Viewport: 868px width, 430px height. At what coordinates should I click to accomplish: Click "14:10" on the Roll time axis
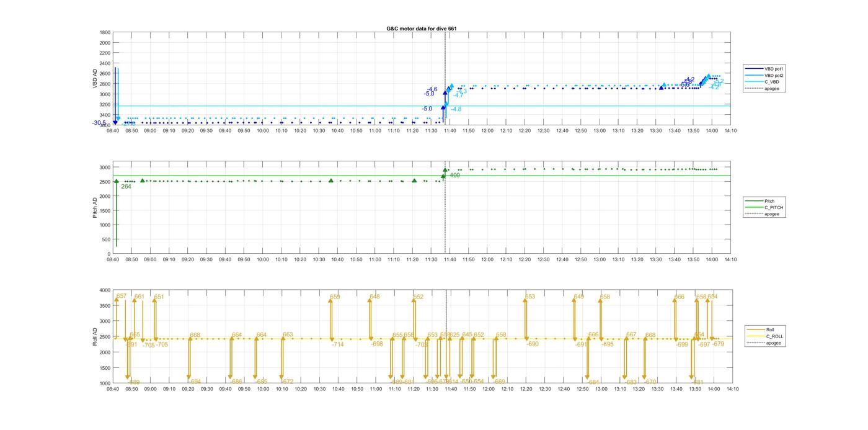731,389
